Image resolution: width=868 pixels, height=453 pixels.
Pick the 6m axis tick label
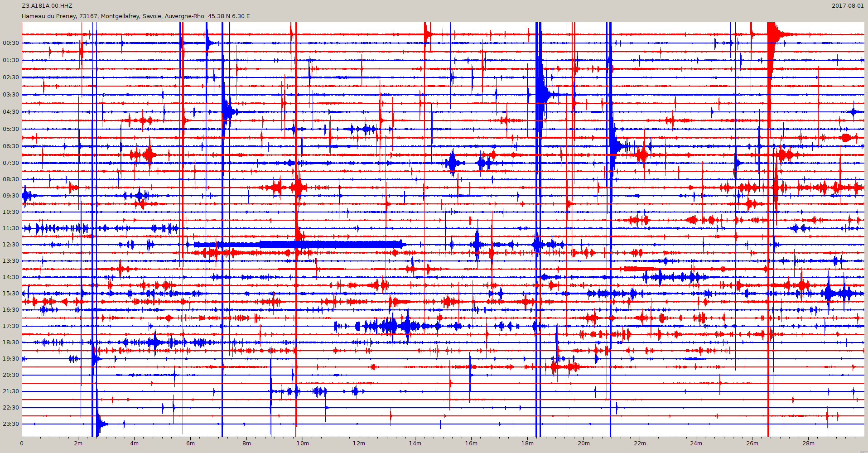(190, 443)
